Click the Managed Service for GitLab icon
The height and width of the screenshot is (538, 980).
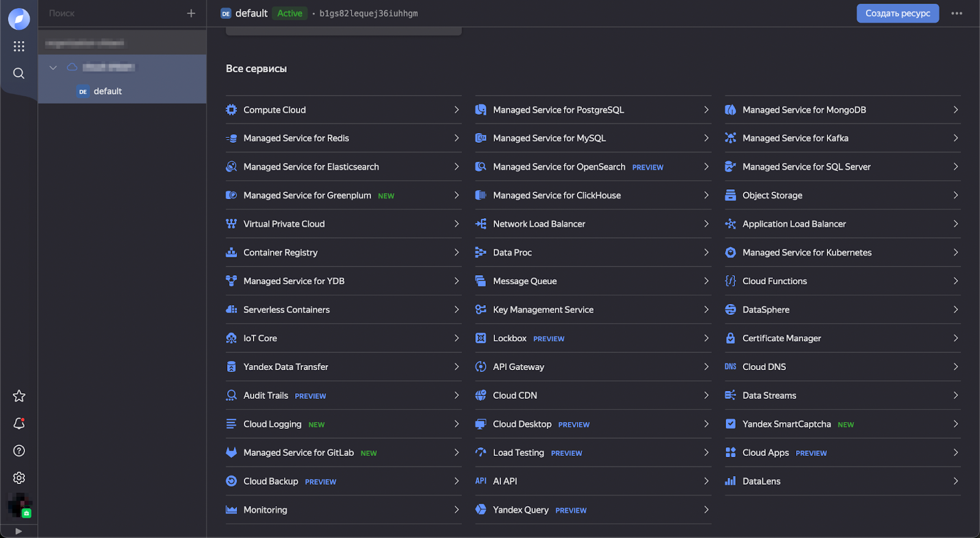click(x=231, y=453)
